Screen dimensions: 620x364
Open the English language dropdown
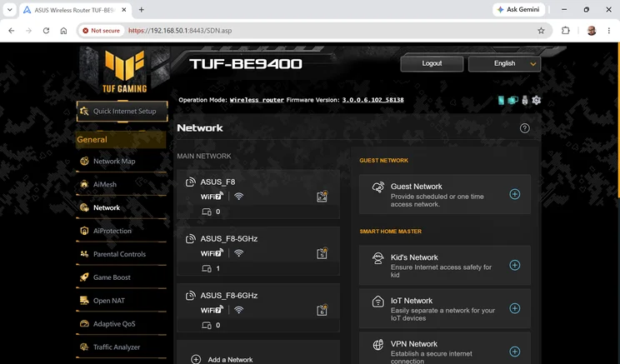[504, 63]
